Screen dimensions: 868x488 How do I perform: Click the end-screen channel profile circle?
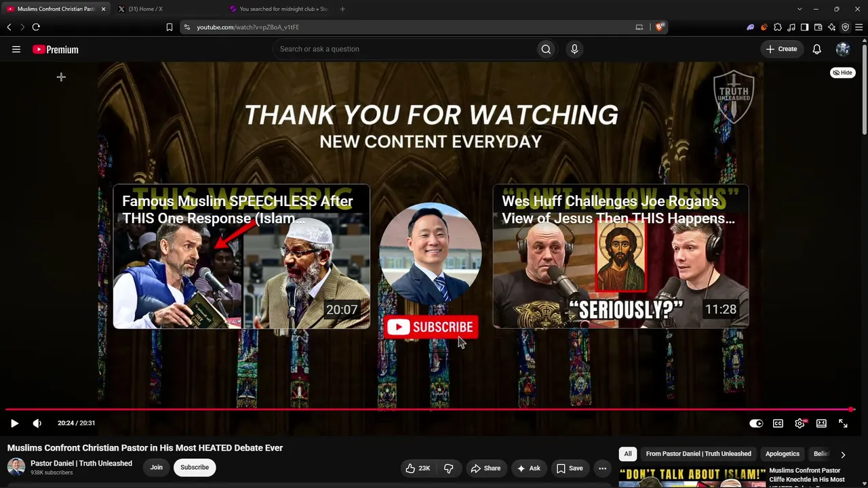(x=431, y=253)
